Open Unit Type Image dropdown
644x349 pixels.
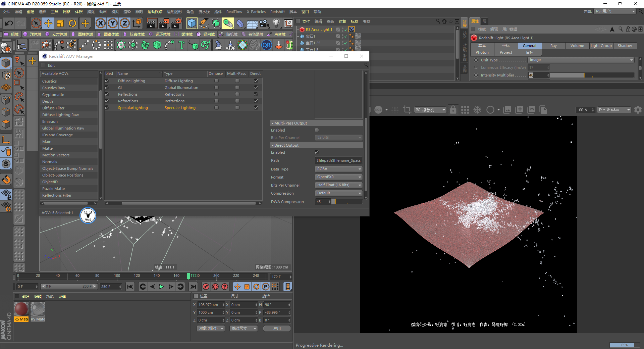point(581,60)
